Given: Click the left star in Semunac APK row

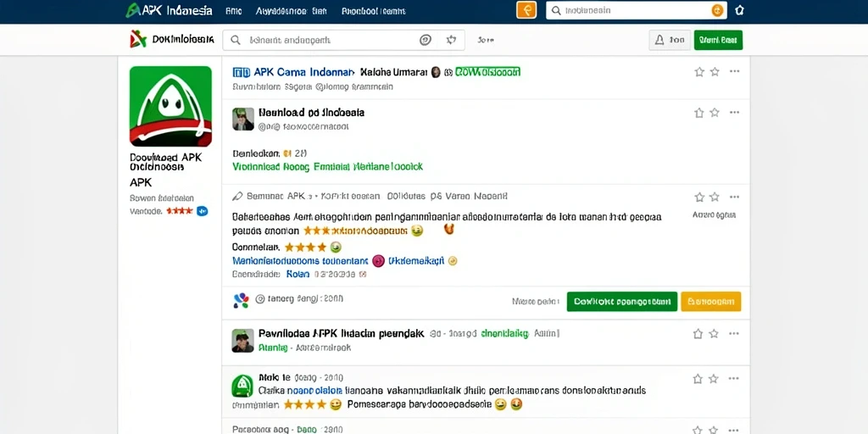Looking at the screenshot, I should 699,197.
